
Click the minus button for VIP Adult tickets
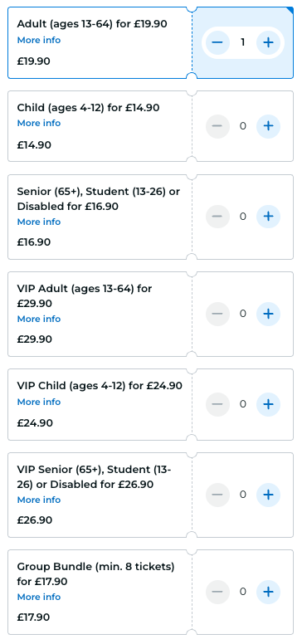(x=217, y=314)
